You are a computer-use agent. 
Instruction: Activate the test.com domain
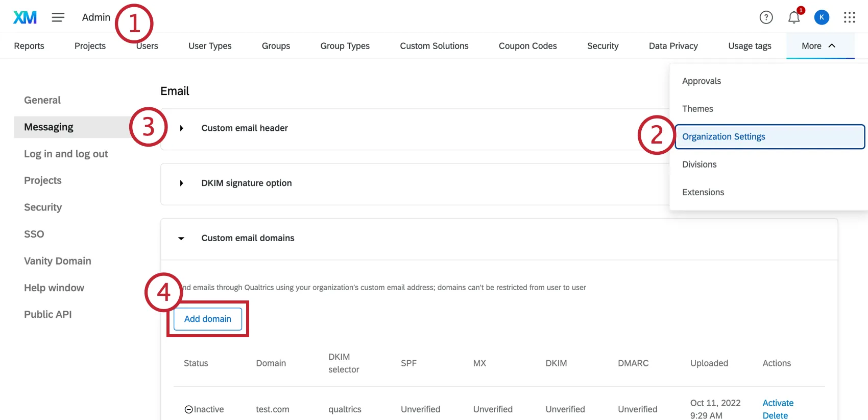[778, 403]
